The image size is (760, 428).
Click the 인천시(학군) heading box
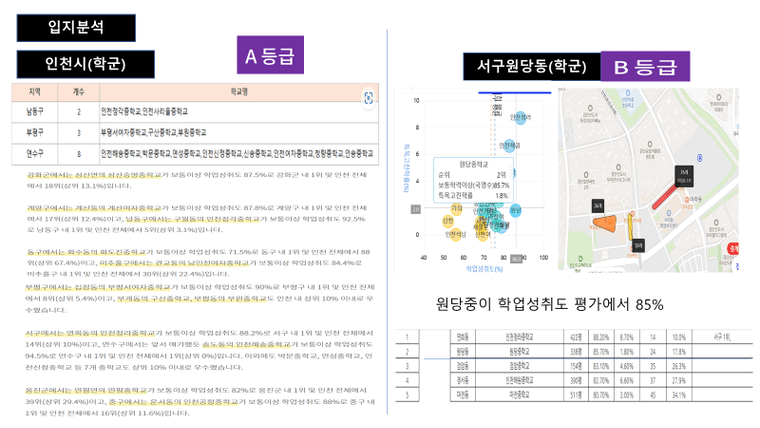point(86,64)
